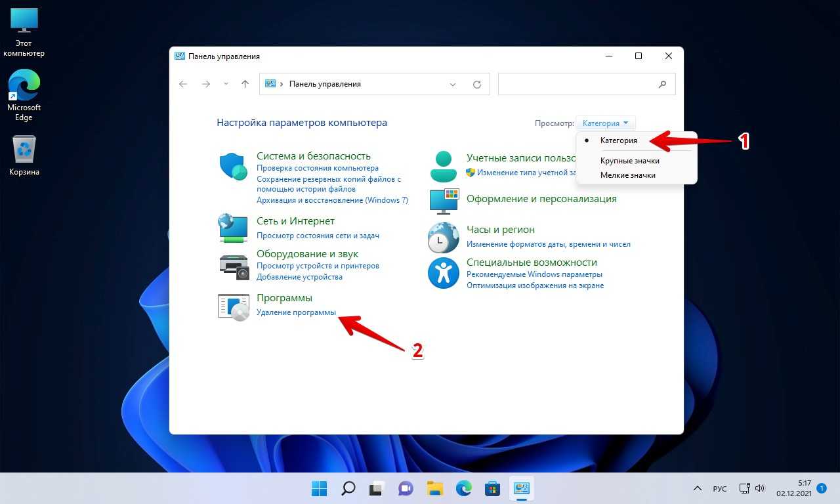Open Система и безопасность heading link

314,156
